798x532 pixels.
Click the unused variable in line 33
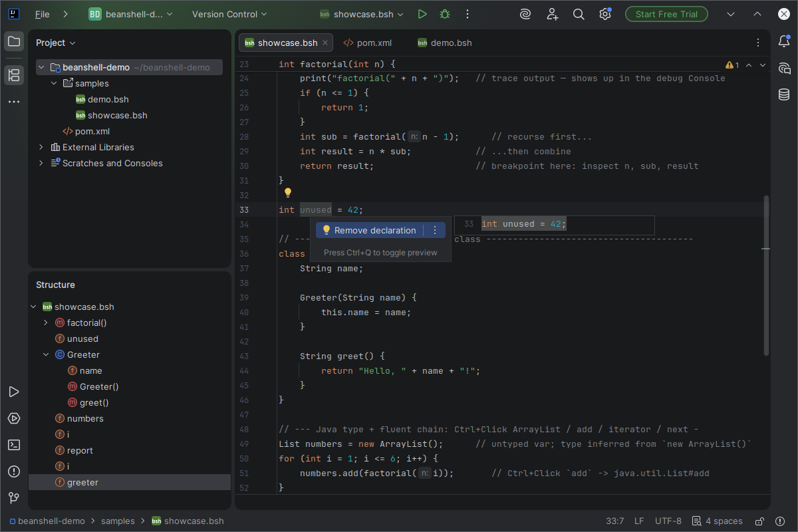click(315, 209)
